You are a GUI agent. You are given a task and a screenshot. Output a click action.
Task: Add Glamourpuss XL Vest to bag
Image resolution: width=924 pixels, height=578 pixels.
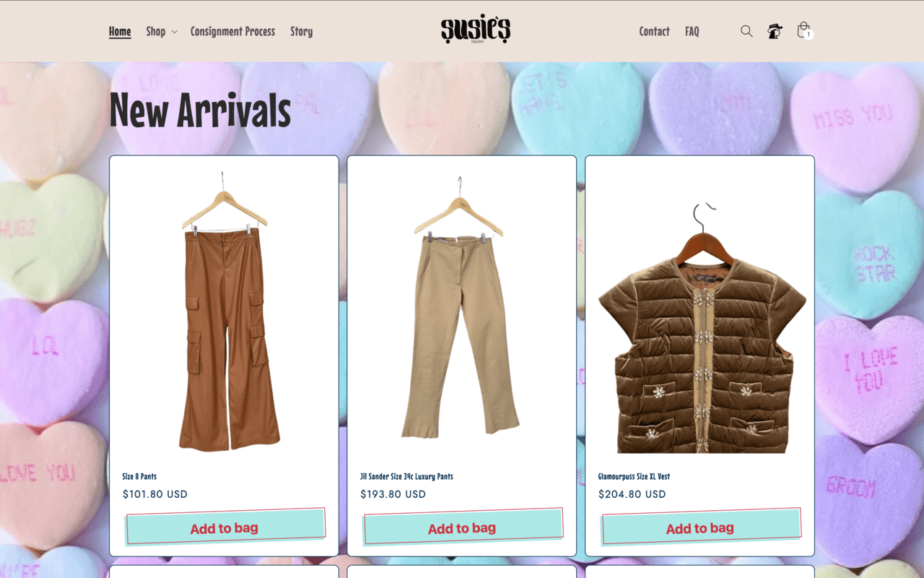(x=700, y=527)
